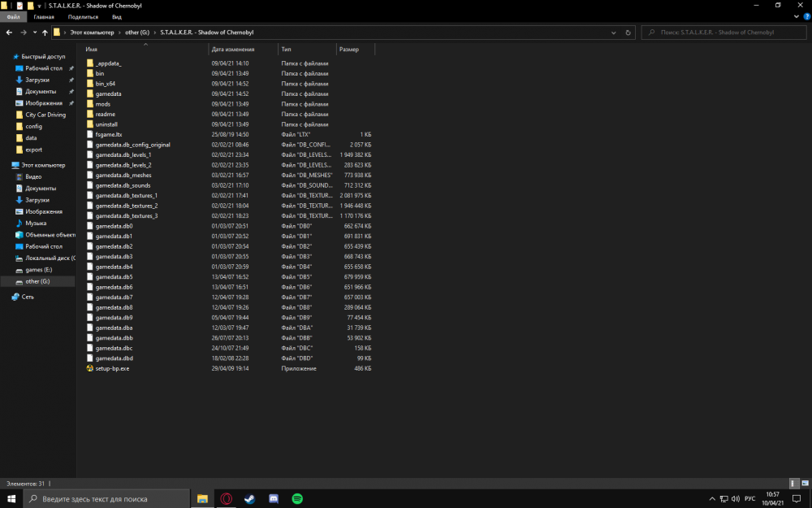Open the blue help question mark icon
The height and width of the screenshot is (508, 812).
tap(805, 16)
